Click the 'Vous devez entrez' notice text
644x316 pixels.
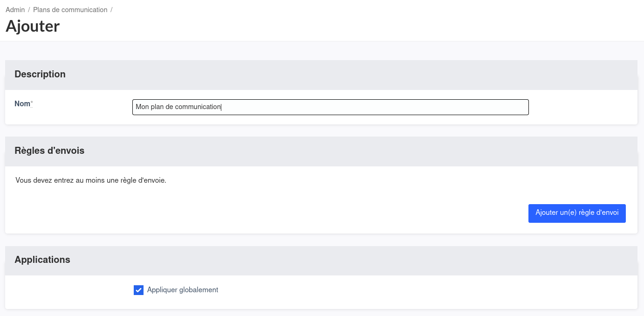point(91,180)
